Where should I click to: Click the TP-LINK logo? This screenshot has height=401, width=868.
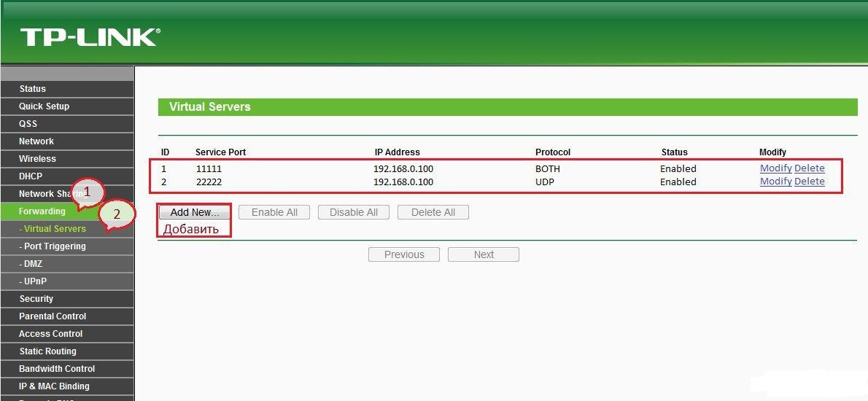90,37
